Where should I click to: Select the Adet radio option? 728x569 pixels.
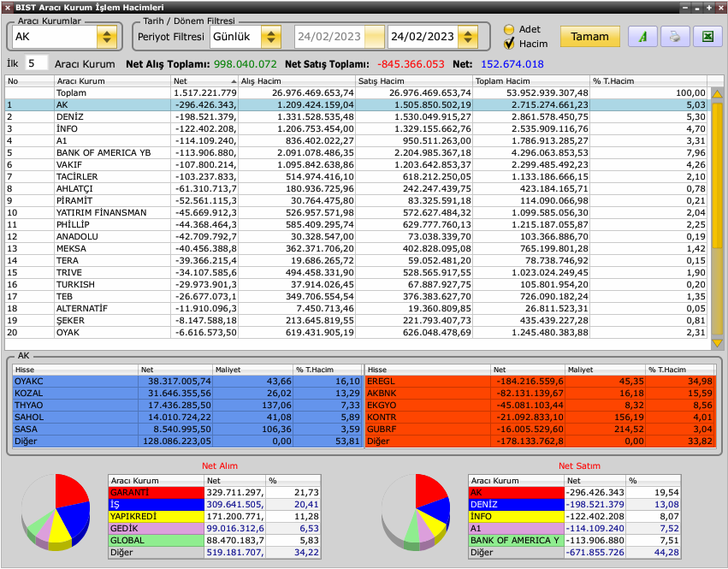[509, 29]
